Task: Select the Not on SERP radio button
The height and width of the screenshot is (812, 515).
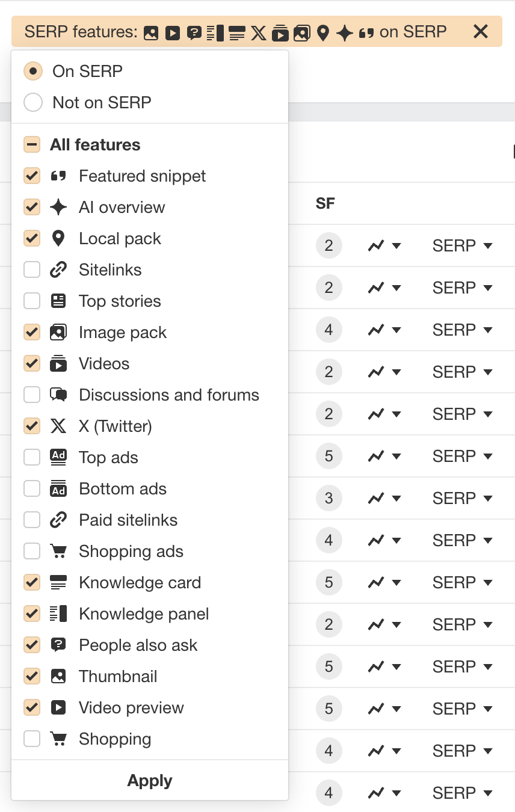Action: tap(33, 102)
